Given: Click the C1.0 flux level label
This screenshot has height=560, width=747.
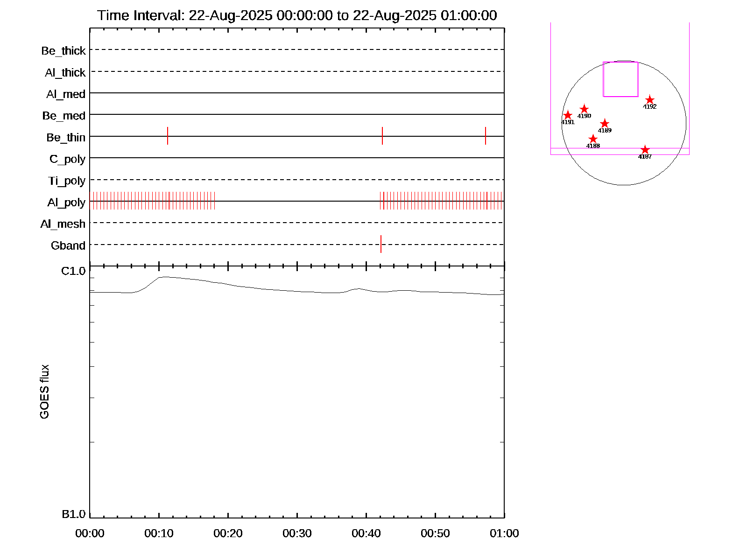Looking at the screenshot, I should (73, 271).
